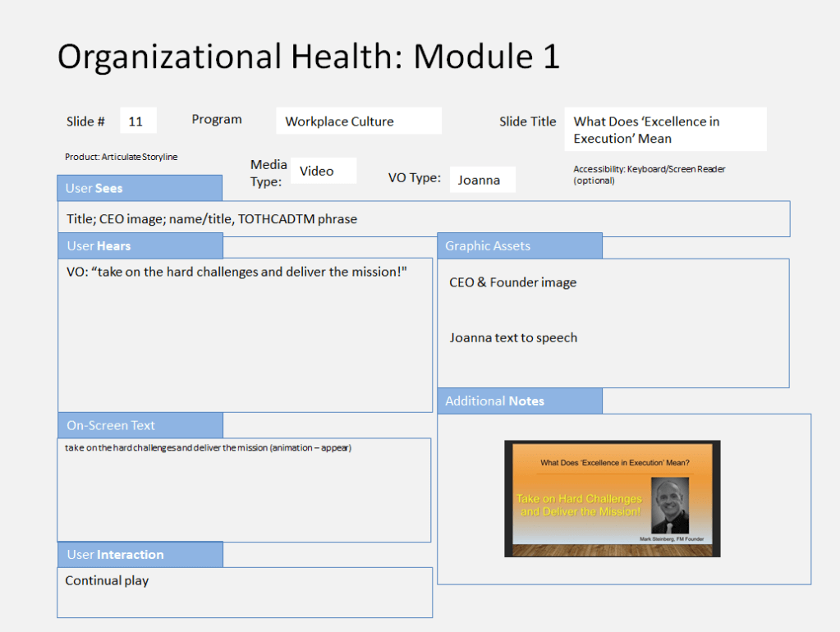Click the Accessibility Keyboard/Screen Reader note
The height and width of the screenshot is (632, 840).
649,174
